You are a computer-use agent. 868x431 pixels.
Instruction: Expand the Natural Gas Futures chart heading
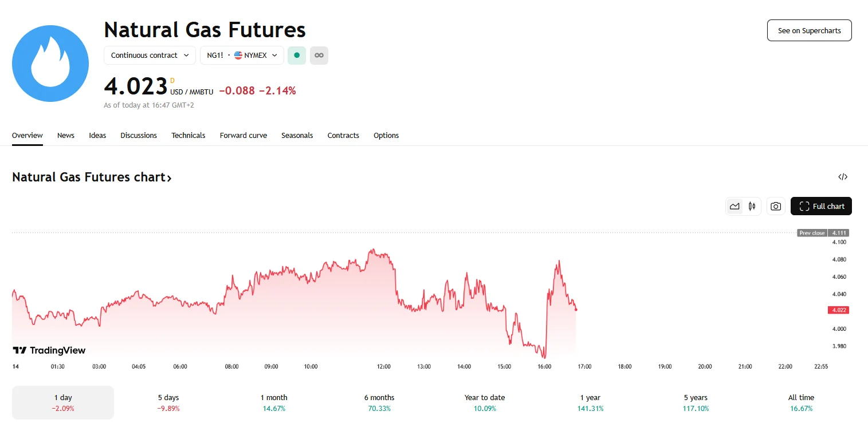click(92, 177)
